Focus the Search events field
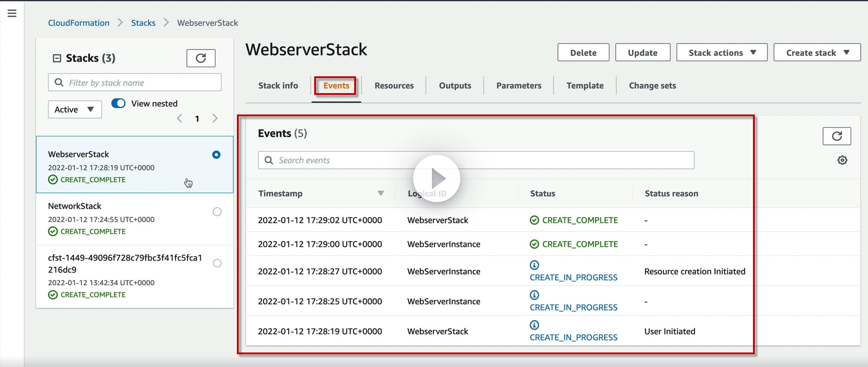Image resolution: width=868 pixels, height=367 pixels. pyautogui.click(x=476, y=160)
